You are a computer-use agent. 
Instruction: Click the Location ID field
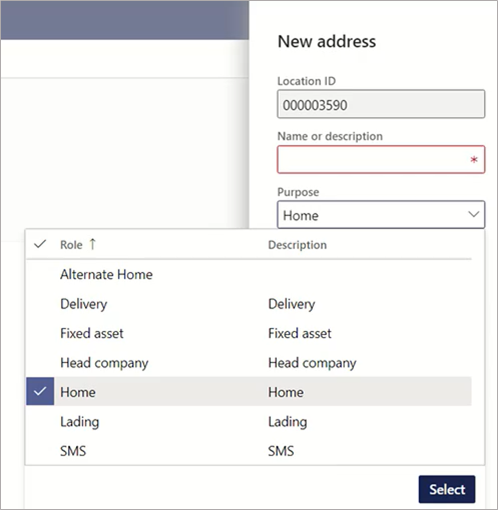381,104
